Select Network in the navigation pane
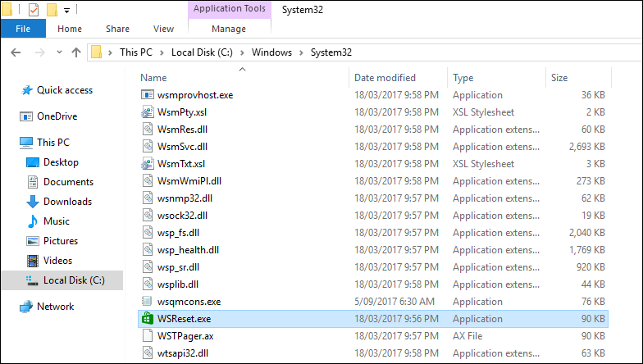Screen dimensions: 643x364 pos(56,307)
